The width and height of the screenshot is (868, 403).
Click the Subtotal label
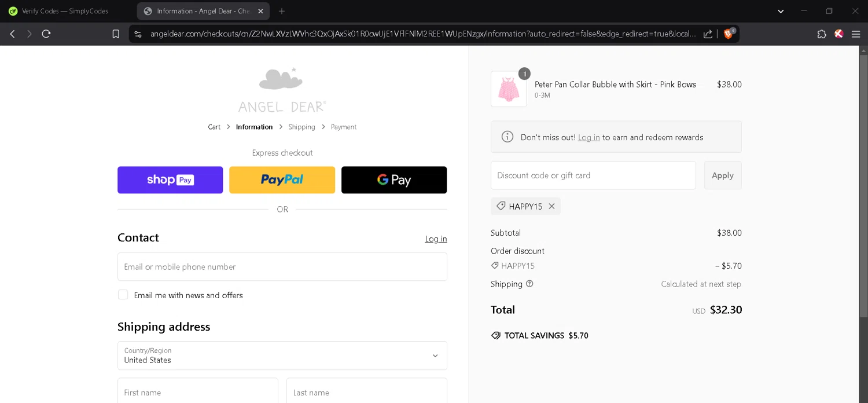pyautogui.click(x=506, y=233)
